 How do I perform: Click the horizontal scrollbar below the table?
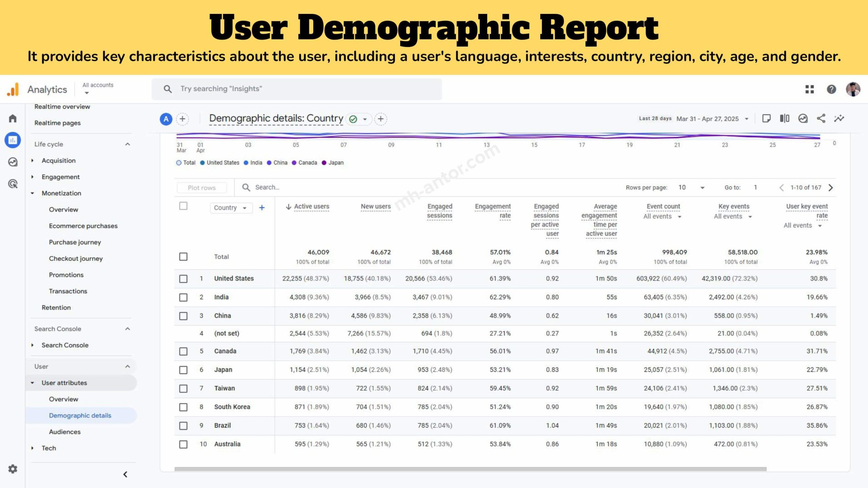coord(470,469)
